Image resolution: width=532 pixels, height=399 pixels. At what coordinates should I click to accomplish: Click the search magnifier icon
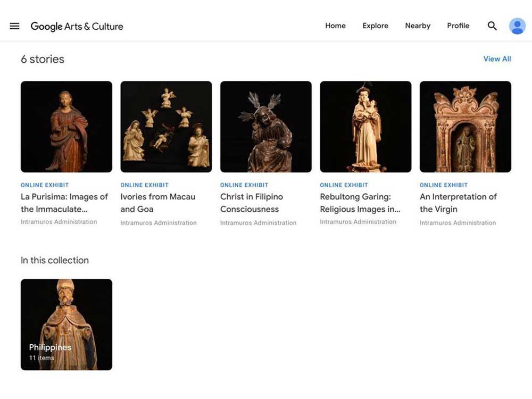click(x=492, y=26)
